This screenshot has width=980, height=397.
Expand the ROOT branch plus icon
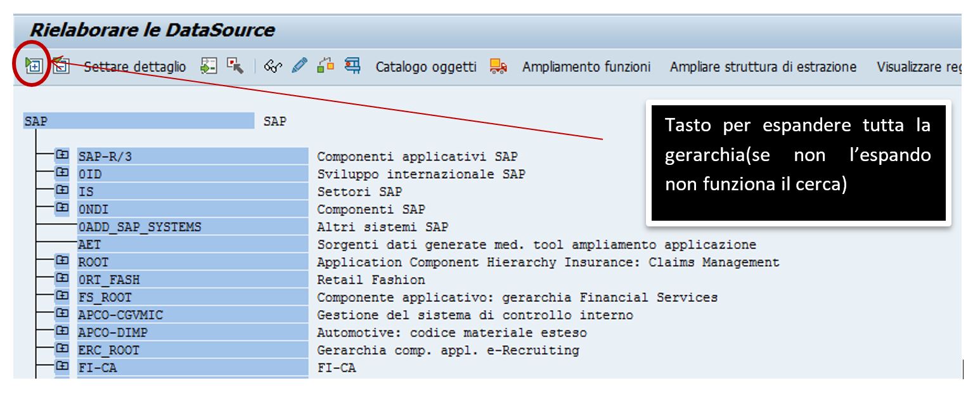[61, 261]
